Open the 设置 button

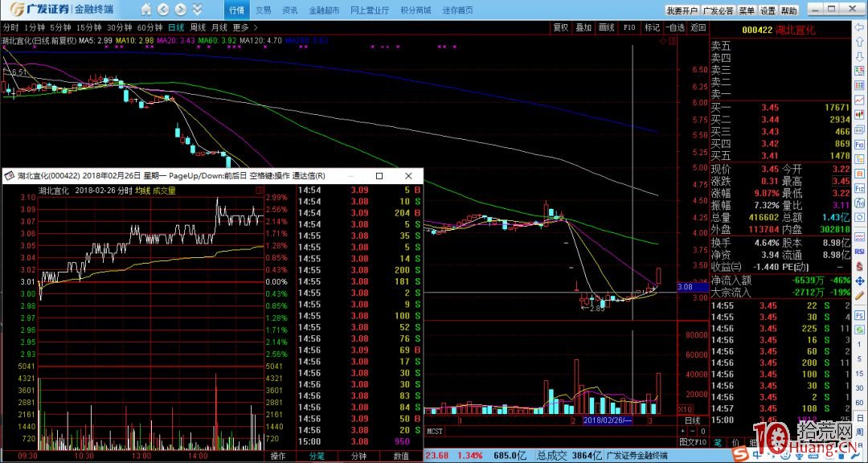coord(768,10)
